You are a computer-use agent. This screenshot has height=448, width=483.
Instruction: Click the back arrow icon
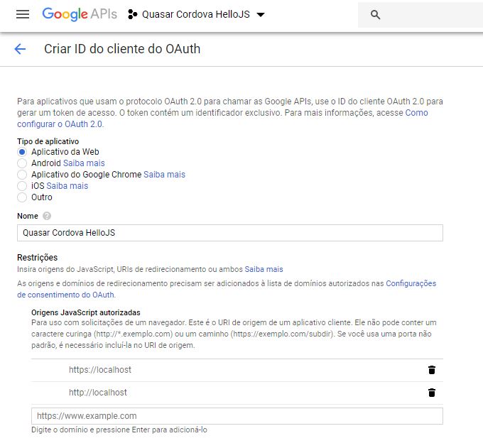click(x=20, y=49)
